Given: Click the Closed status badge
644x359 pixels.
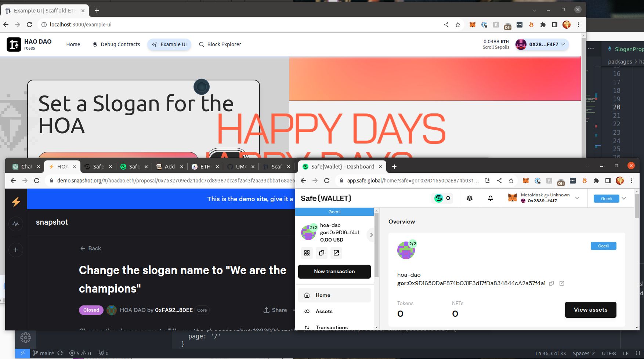Looking at the screenshot, I should tap(91, 310).
